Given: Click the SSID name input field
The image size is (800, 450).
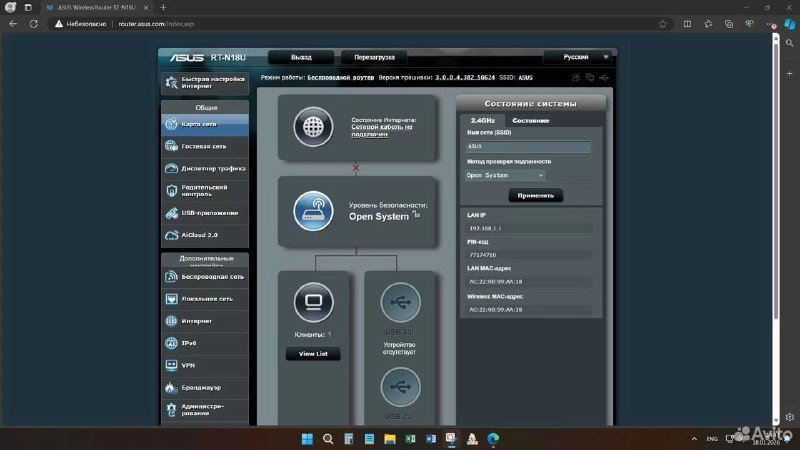Looking at the screenshot, I should (528, 147).
